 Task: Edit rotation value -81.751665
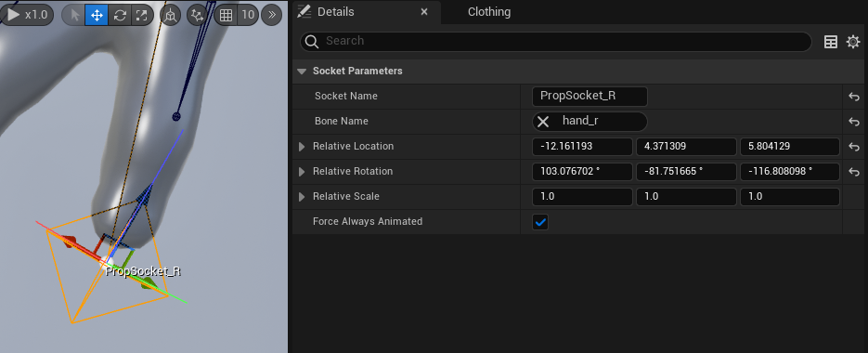click(686, 172)
